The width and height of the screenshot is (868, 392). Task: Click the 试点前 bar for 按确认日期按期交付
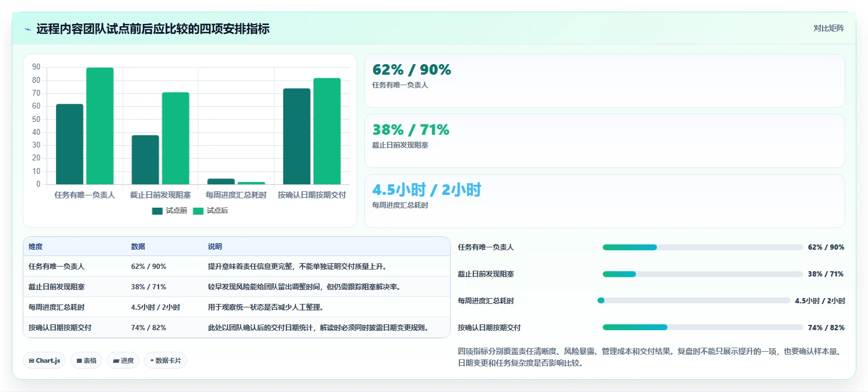pos(297,136)
